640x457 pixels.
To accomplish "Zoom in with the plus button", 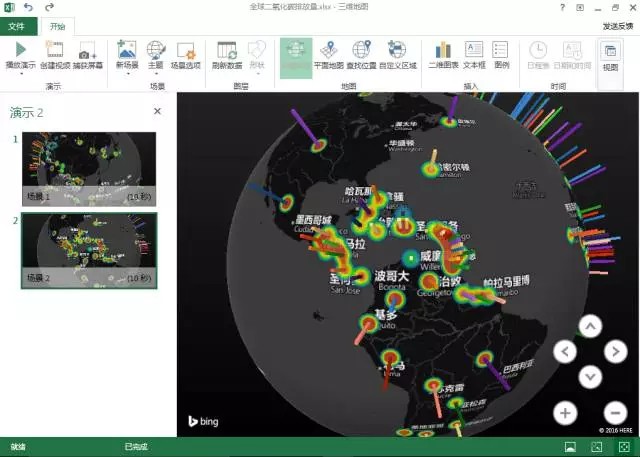I will click(565, 413).
